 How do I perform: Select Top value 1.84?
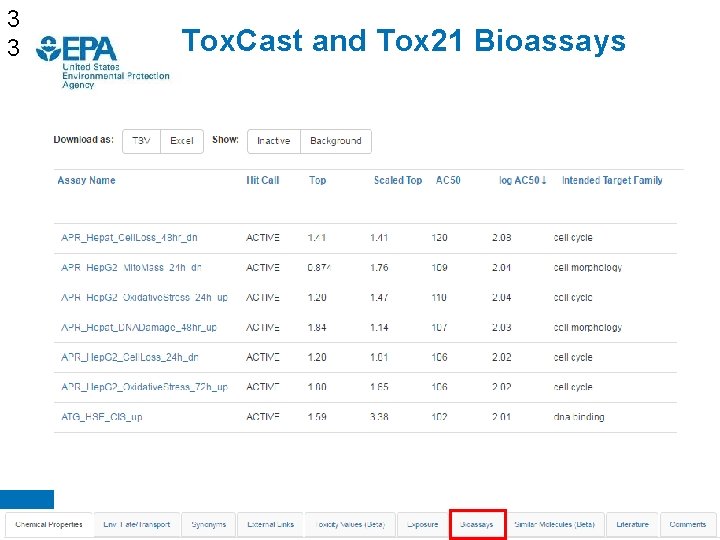click(317, 327)
